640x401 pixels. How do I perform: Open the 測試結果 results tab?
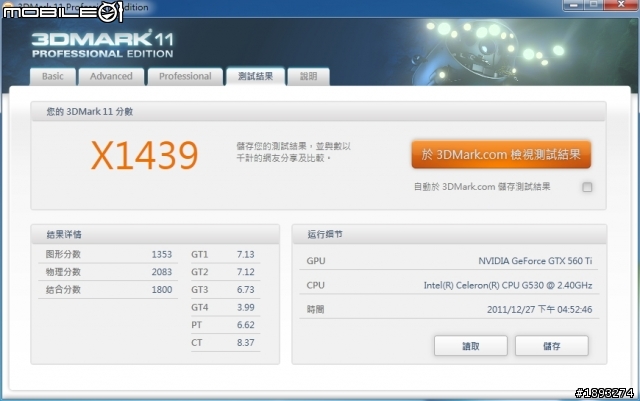[x=256, y=76]
